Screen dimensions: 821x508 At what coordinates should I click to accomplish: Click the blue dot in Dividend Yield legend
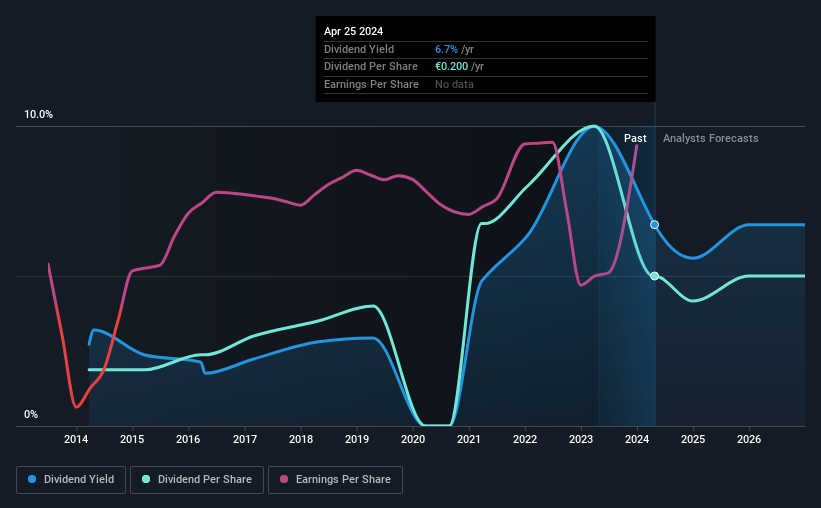(x=32, y=479)
